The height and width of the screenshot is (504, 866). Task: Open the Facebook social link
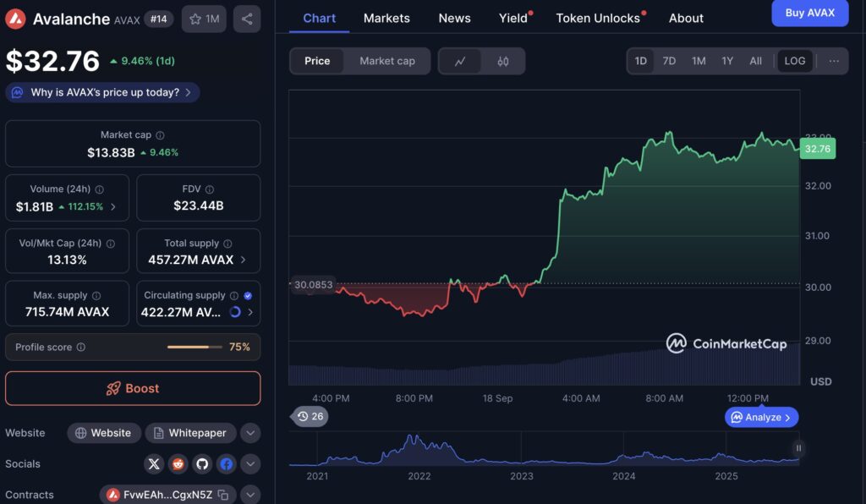pyautogui.click(x=227, y=463)
